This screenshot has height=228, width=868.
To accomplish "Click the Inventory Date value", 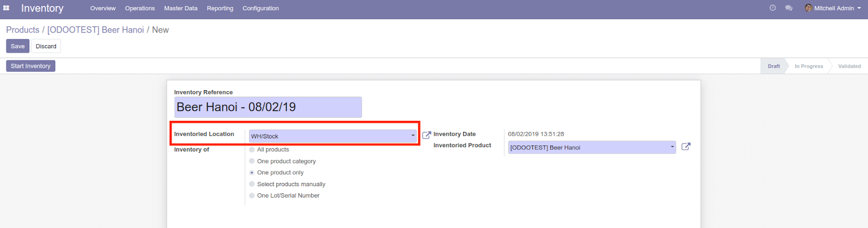I will click(x=536, y=134).
